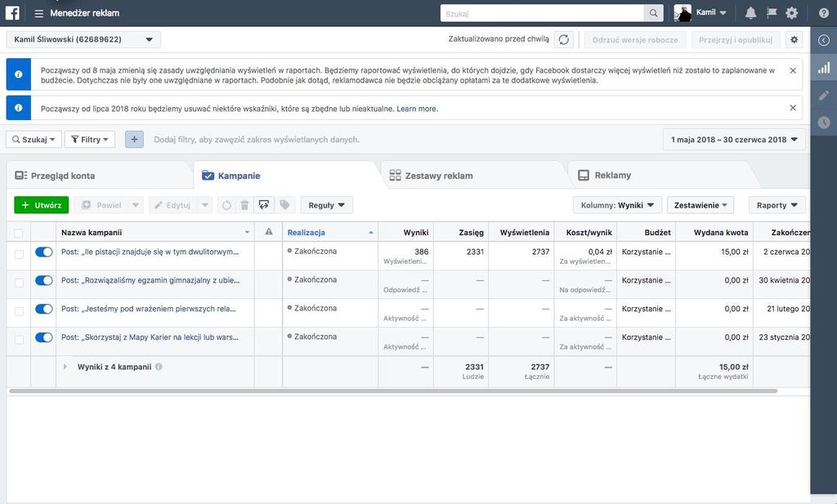Switch off the Jesteśmy pod wrażeniem campaign toggle
837x504 pixels.
44,308
